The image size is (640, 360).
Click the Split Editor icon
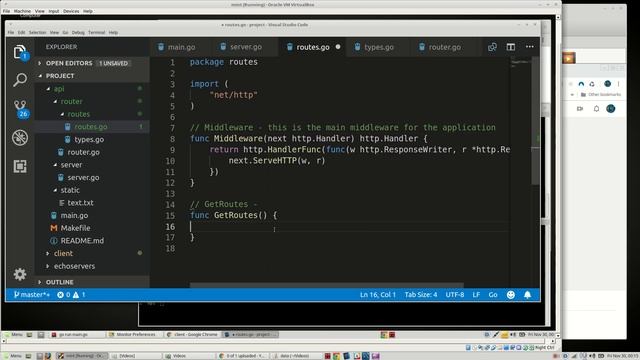511,47
